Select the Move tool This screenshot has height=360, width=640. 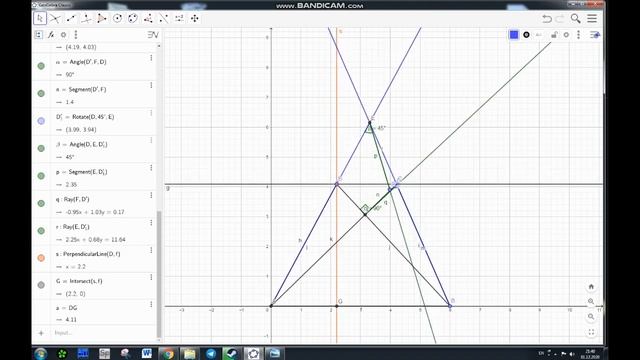[40, 18]
